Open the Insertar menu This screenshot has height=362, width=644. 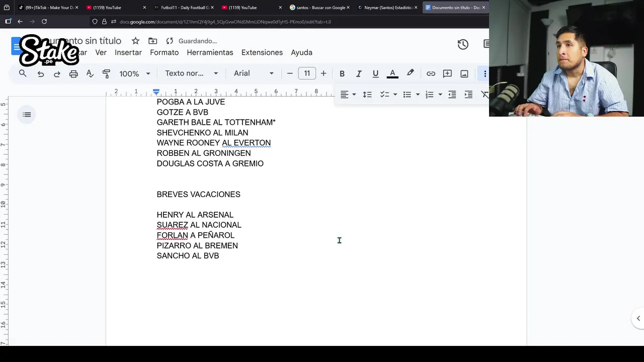click(128, 52)
